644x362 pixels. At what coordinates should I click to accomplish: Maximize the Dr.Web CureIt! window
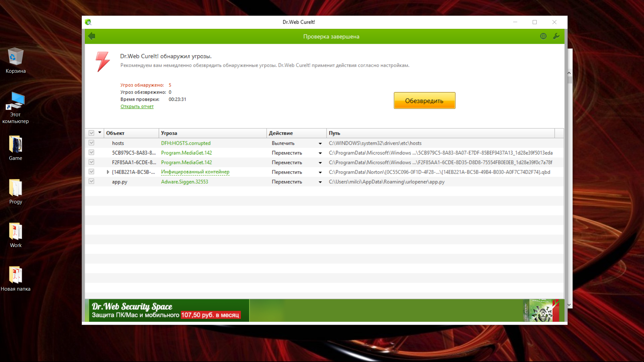[535, 22]
